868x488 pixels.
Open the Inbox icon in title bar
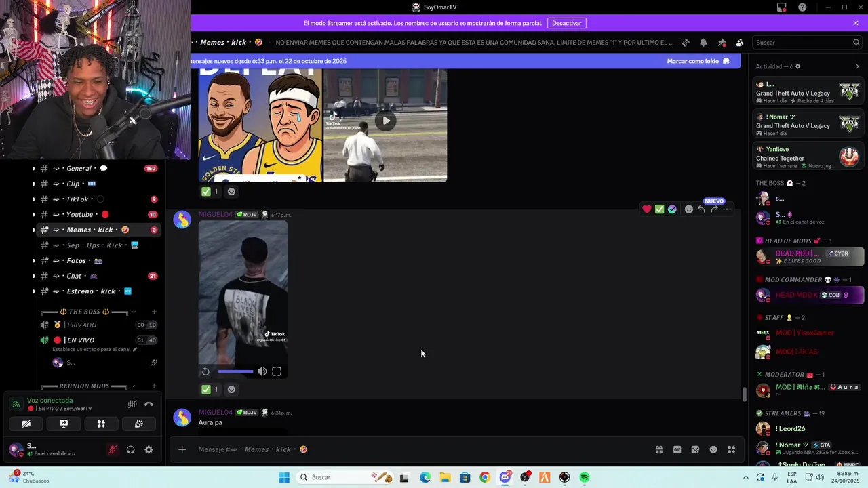[782, 7]
